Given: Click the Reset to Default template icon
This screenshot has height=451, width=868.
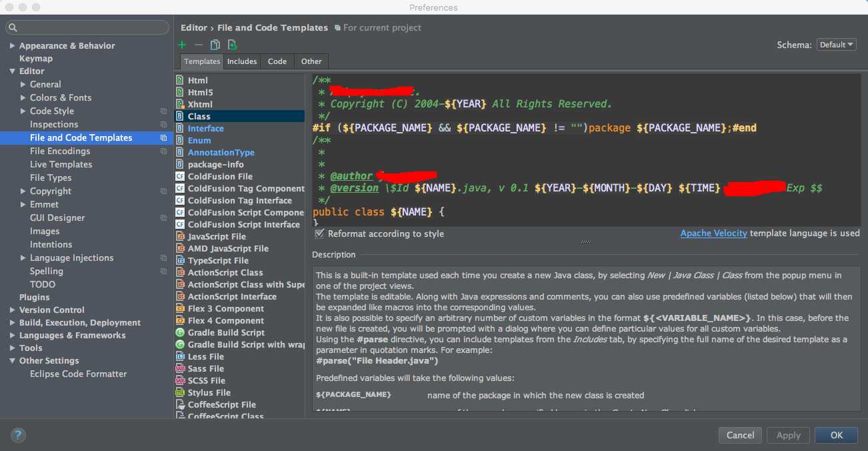Looking at the screenshot, I should point(232,45).
